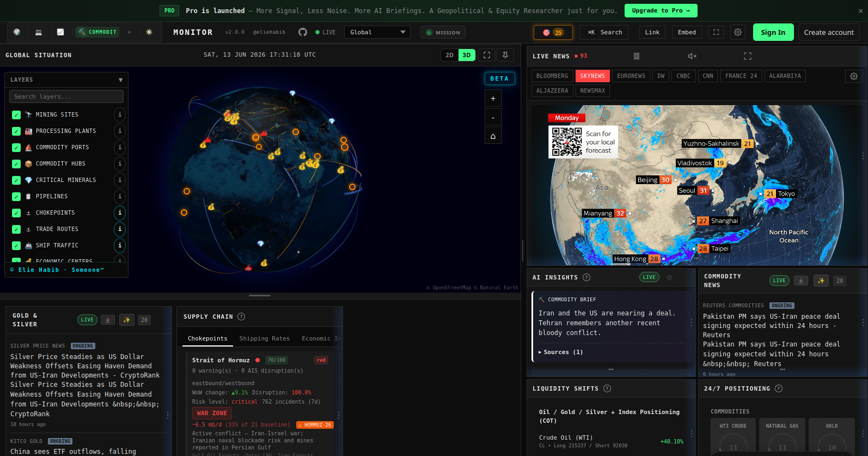
Task: Show help for AI Insights panel
Action: (586, 277)
